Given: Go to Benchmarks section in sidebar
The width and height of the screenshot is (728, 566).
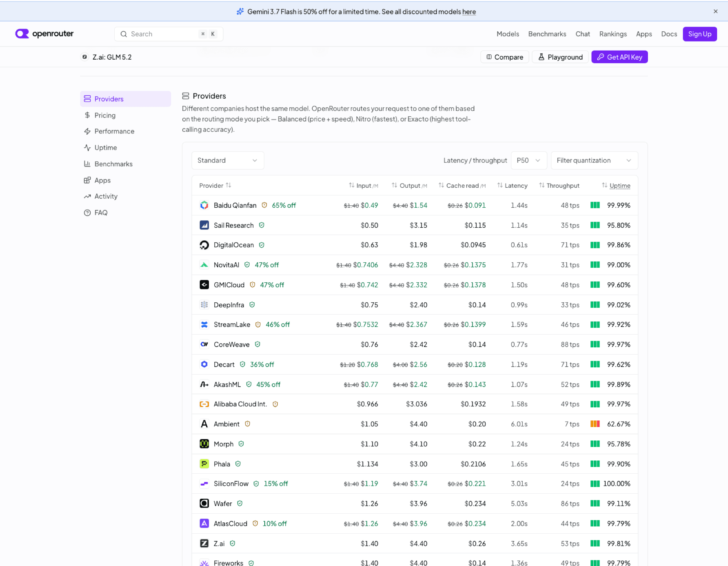Looking at the screenshot, I should tap(126, 164).
